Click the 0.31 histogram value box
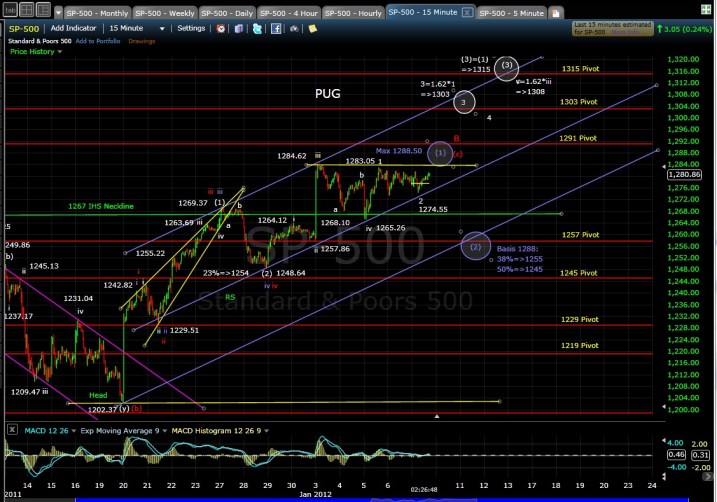The height and width of the screenshot is (502, 717). [x=700, y=454]
